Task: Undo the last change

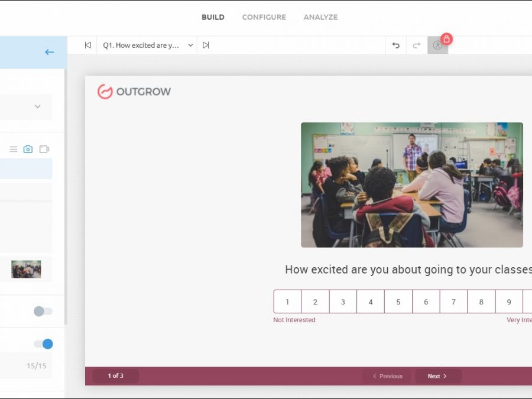Action: (395, 45)
